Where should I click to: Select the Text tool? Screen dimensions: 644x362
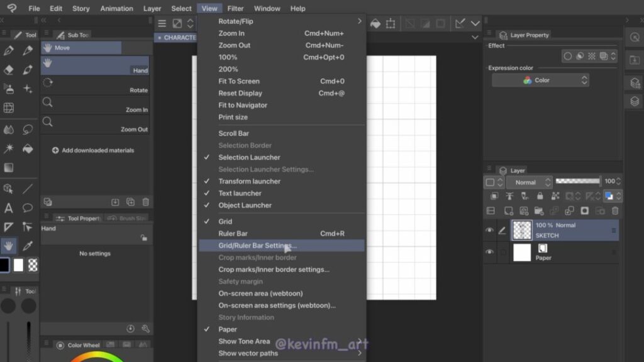[x=9, y=208]
